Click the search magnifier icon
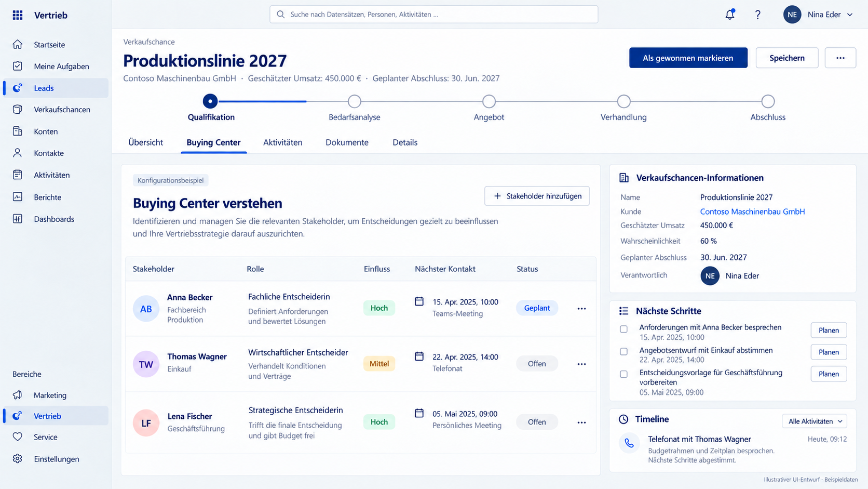Screen dimensions: 868x489 point(281,15)
